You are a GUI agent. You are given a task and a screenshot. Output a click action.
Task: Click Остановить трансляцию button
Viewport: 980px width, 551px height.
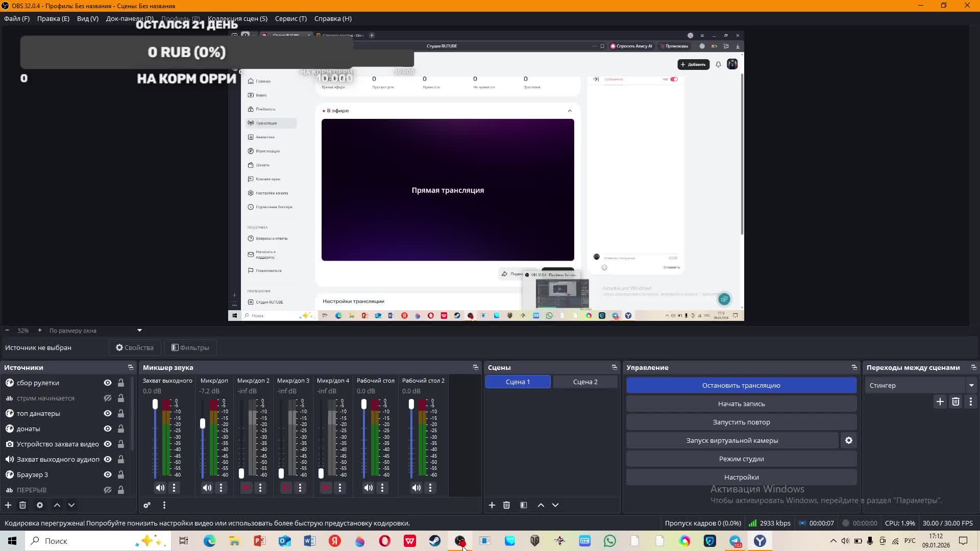pos(741,385)
